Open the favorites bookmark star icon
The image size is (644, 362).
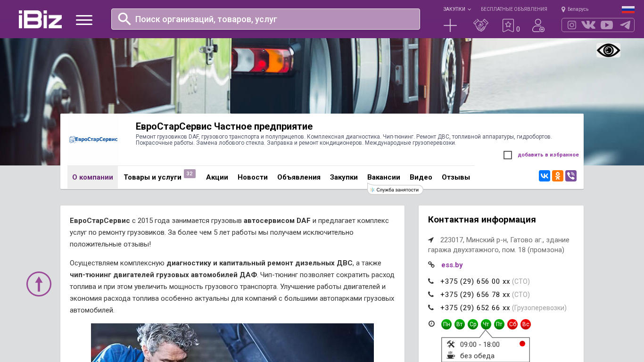508,25
